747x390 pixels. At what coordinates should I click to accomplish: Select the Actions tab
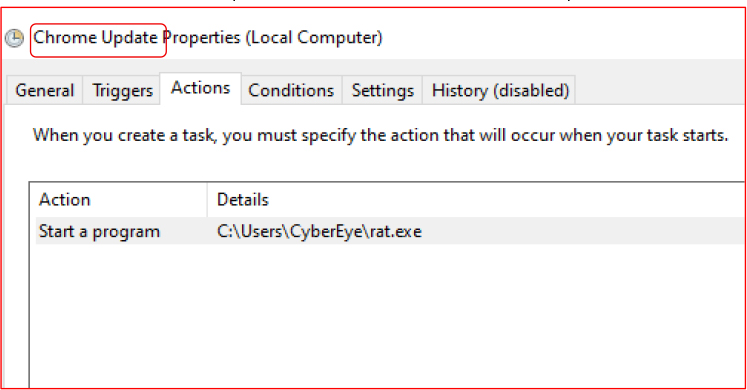[201, 88]
